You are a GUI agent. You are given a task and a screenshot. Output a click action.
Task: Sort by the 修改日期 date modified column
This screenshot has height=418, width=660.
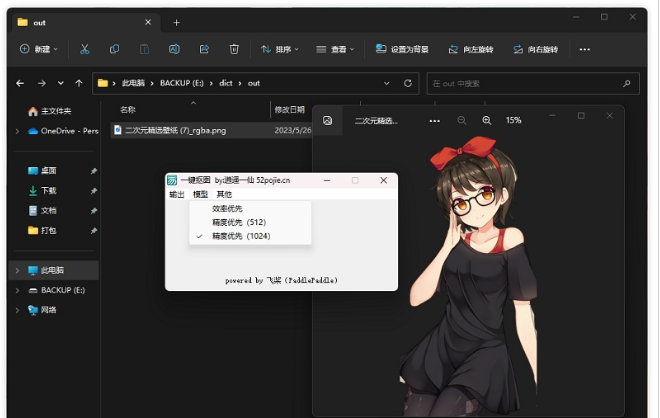(x=290, y=110)
